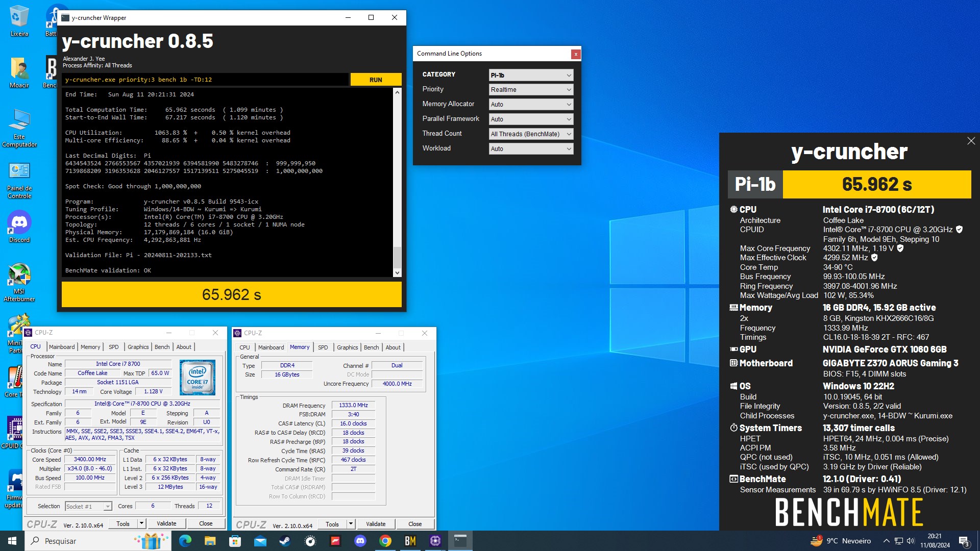Click the 65.962 s result bar in wrapper
980x551 pixels.
click(x=232, y=294)
